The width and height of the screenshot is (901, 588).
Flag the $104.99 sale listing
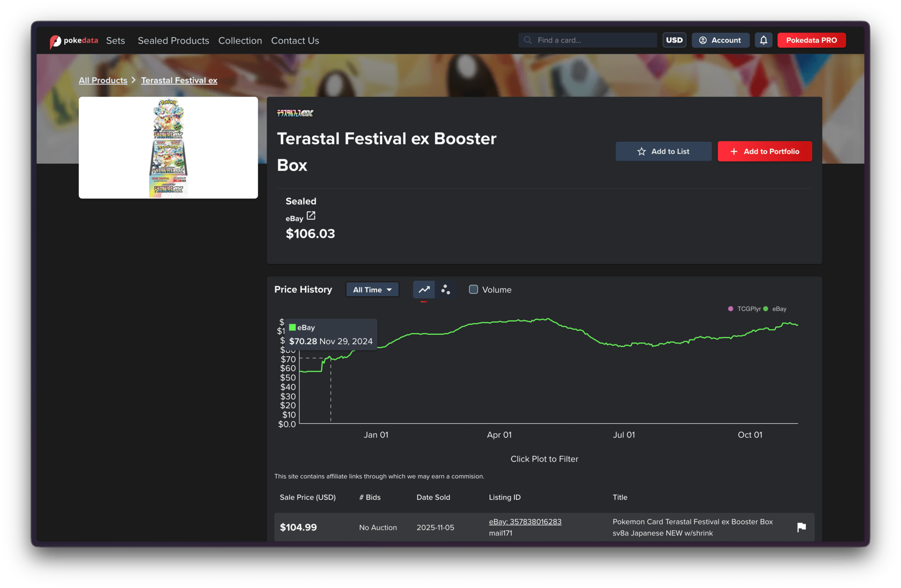[x=801, y=527]
